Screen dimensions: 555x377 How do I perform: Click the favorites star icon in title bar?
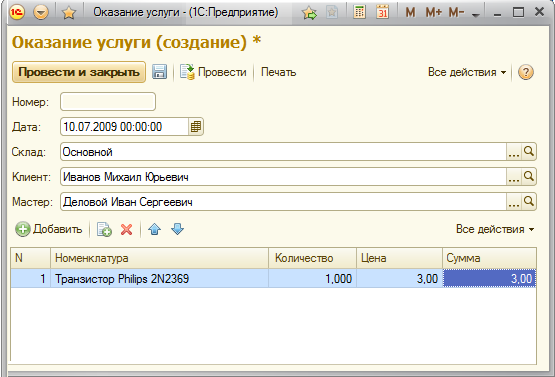(69, 13)
